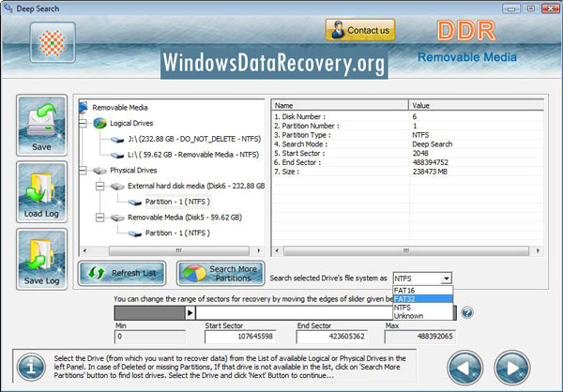Click Search More Partitions button
The height and width of the screenshot is (392, 563).
click(x=221, y=273)
